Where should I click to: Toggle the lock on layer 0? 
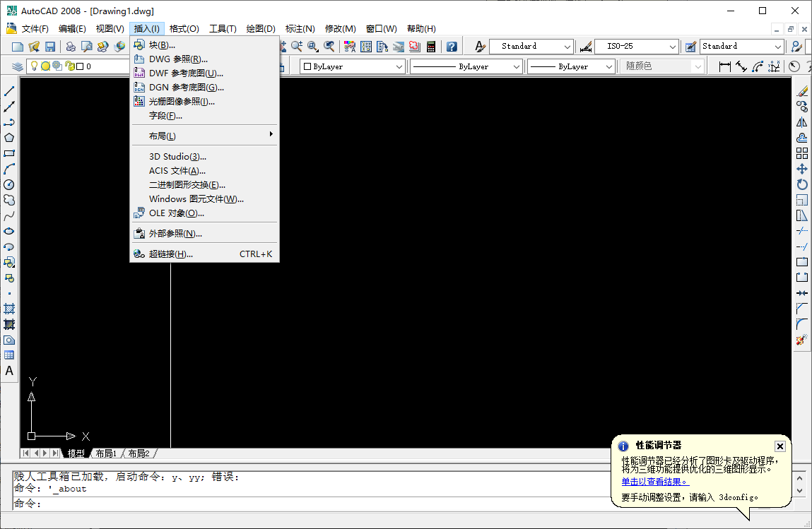pyautogui.click(x=69, y=66)
